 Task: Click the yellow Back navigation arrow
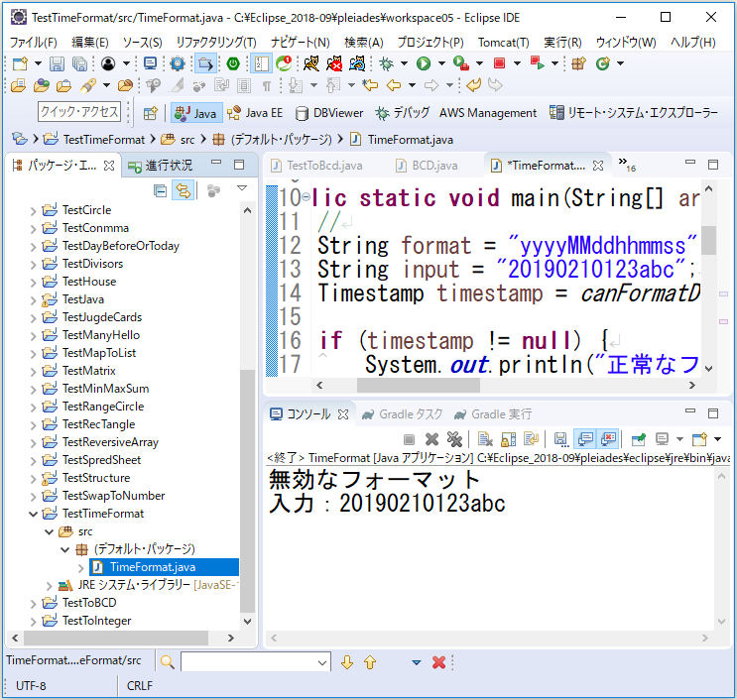point(394,85)
